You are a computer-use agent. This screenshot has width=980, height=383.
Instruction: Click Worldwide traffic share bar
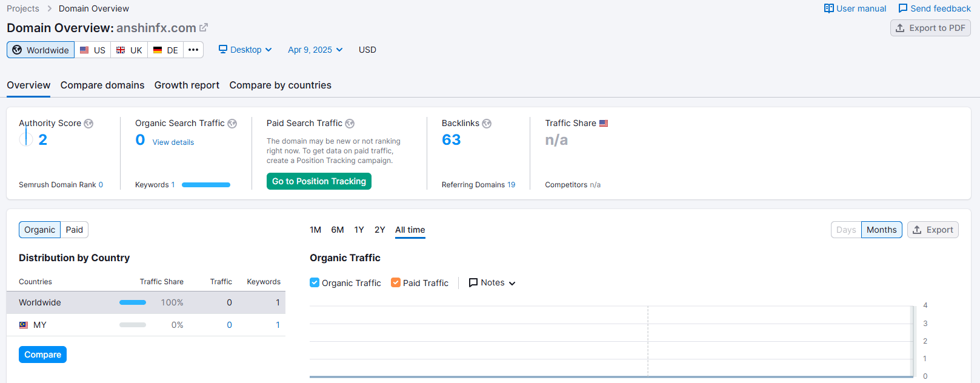(x=133, y=302)
